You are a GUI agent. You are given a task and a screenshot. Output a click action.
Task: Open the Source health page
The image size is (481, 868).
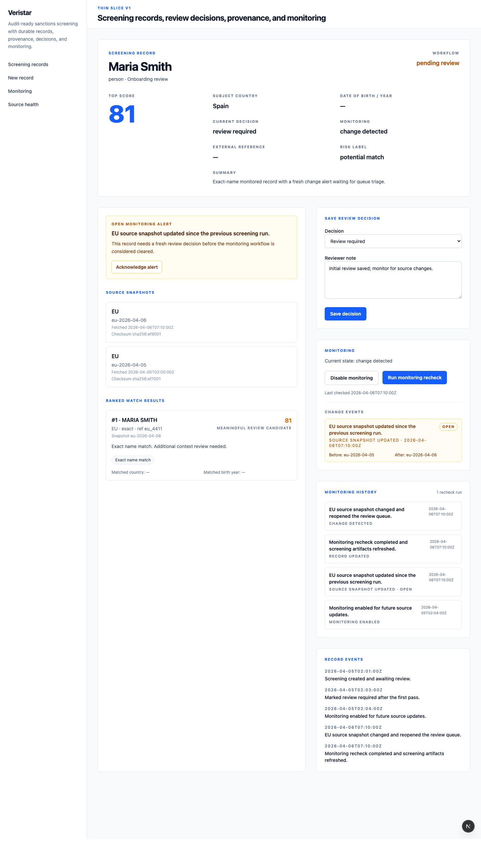click(x=23, y=104)
